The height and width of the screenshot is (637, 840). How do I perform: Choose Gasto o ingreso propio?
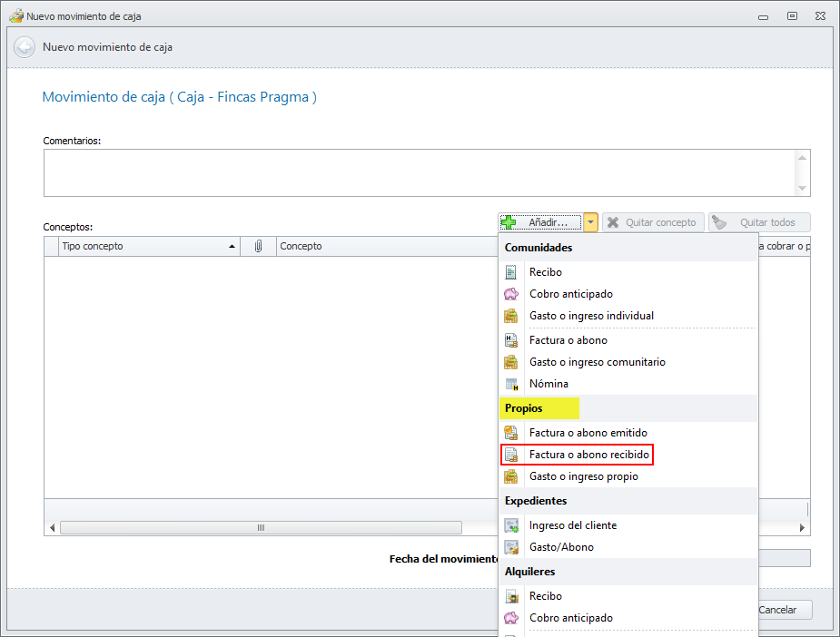[628, 476]
